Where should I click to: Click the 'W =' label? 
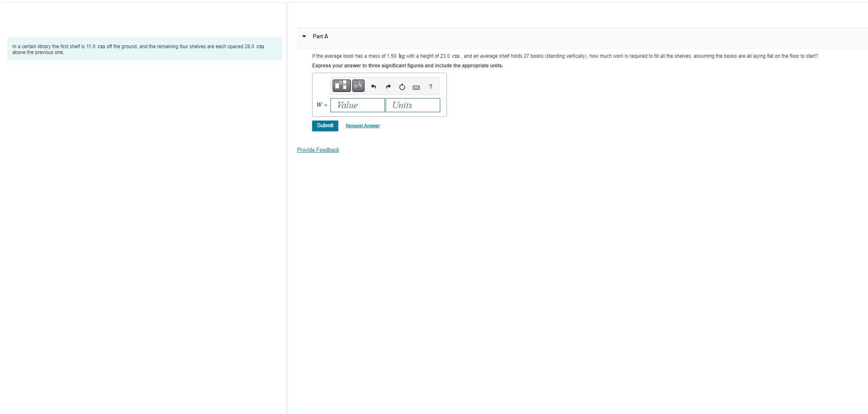(322, 105)
